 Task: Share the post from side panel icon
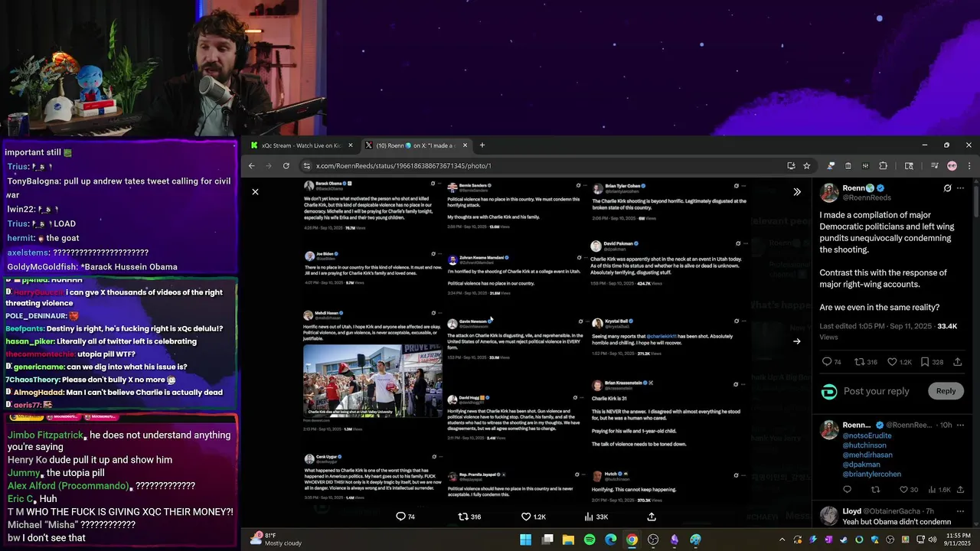pos(956,362)
